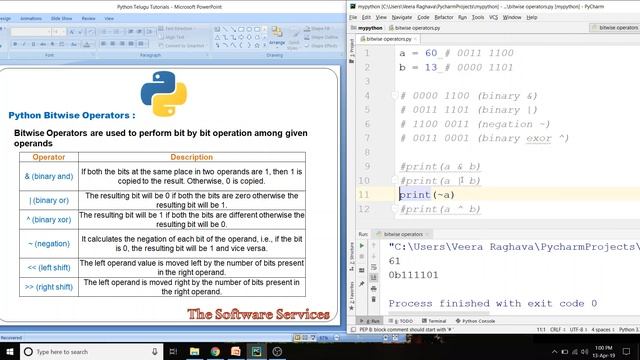This screenshot has width=640, height=360.
Task: Open Shape Effects in PowerPoint ribbon
Action: click(x=321, y=46)
